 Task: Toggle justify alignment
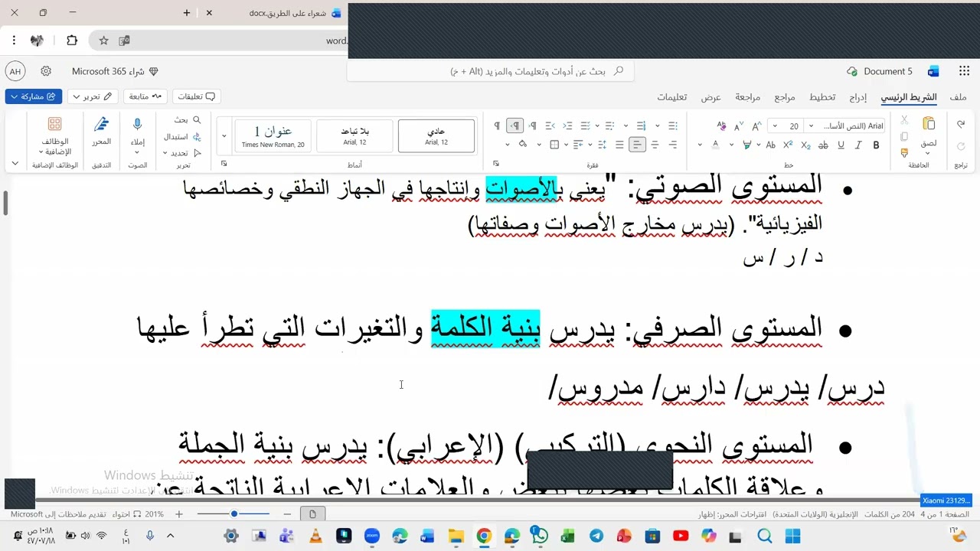coord(620,145)
